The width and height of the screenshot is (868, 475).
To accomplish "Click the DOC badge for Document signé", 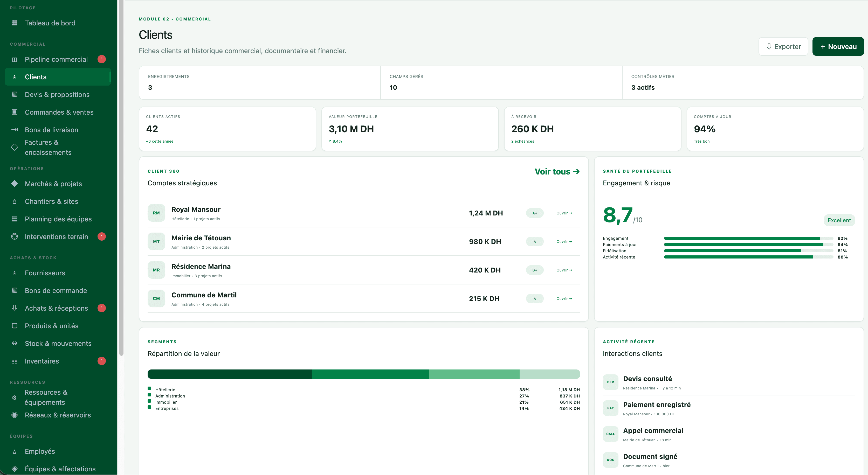I will click(x=611, y=460).
